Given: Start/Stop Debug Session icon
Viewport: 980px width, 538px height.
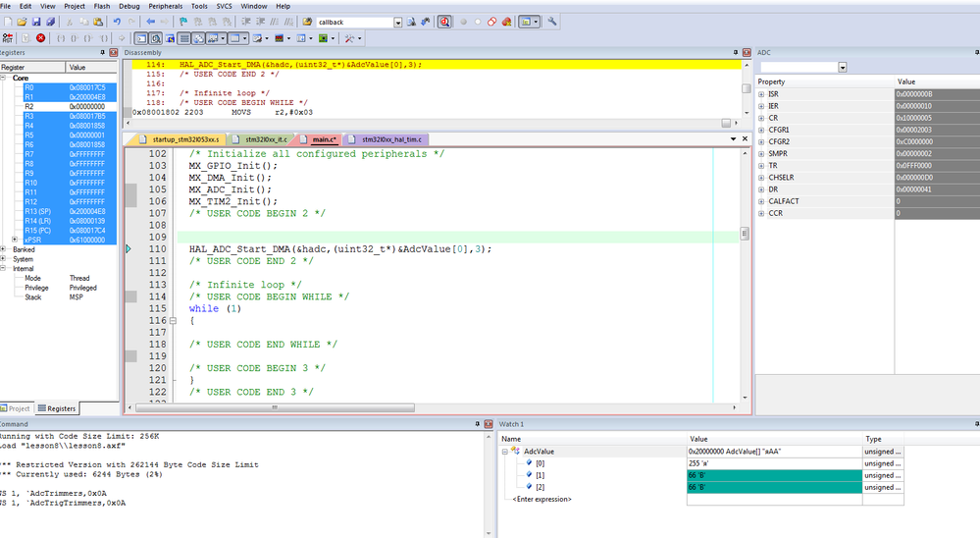Looking at the screenshot, I should pyautogui.click(x=444, y=22).
